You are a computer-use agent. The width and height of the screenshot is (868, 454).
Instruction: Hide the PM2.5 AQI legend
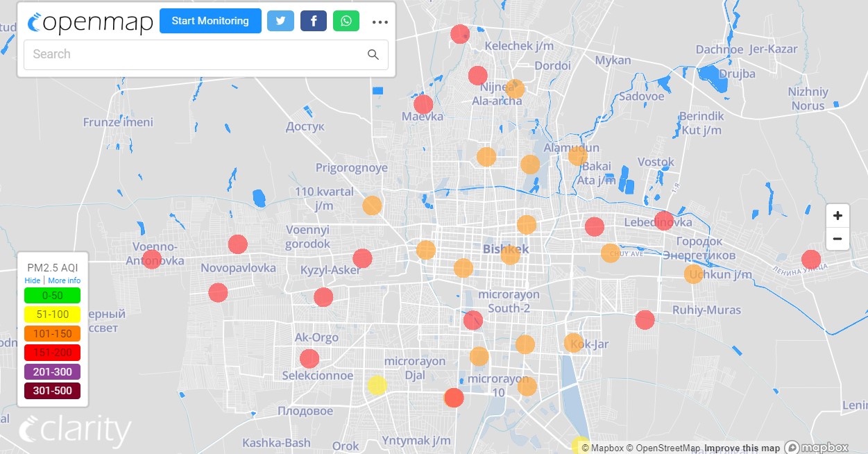[33, 280]
